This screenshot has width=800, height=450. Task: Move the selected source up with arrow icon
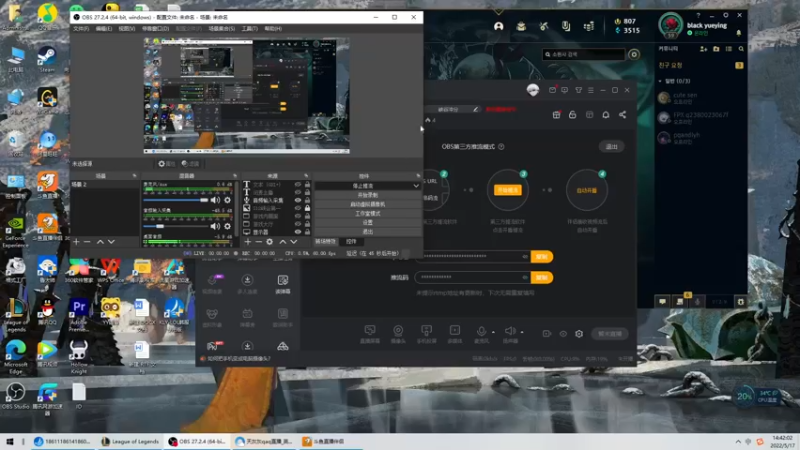[283, 242]
